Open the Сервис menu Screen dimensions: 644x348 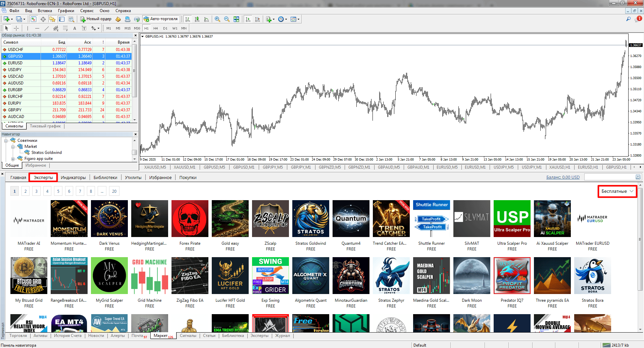[x=87, y=11]
